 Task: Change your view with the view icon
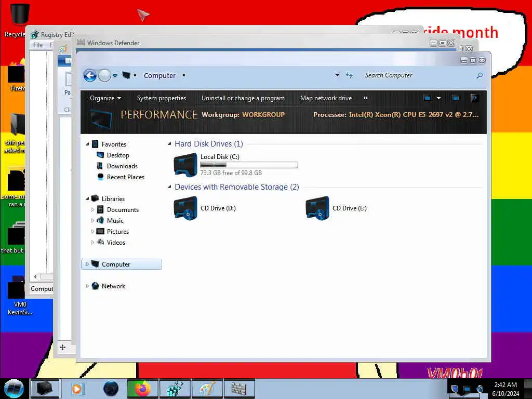[427, 98]
